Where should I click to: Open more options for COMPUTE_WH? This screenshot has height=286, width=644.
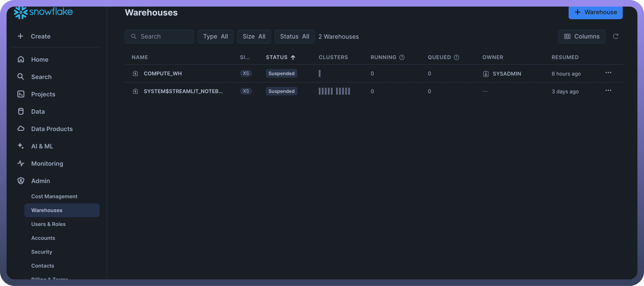coord(608,73)
